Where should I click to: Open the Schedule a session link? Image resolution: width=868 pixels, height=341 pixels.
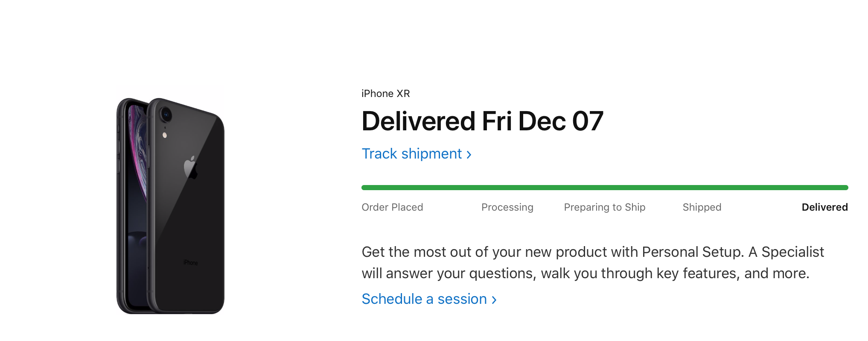429,299
